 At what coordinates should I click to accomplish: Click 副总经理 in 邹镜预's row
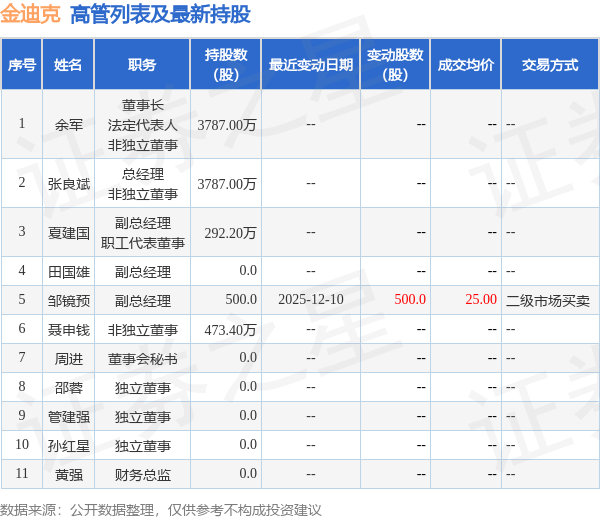tap(143, 301)
